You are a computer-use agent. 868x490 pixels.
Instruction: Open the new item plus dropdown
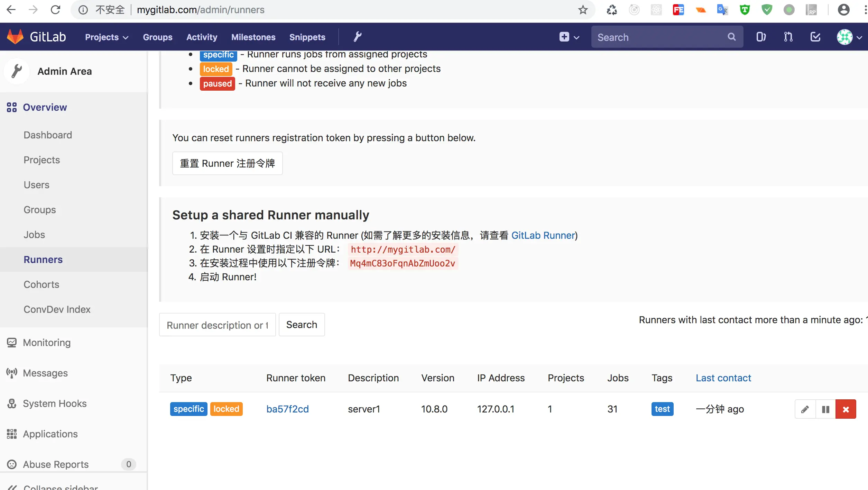click(x=569, y=37)
